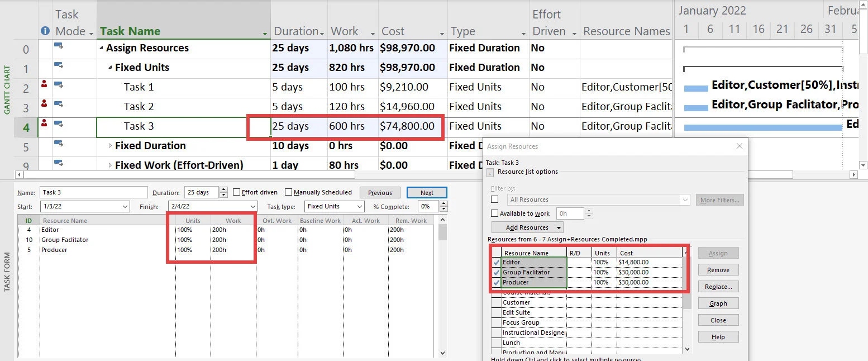Click the Close button in Assign Resources dialog
868x361 pixels.
pos(718,320)
